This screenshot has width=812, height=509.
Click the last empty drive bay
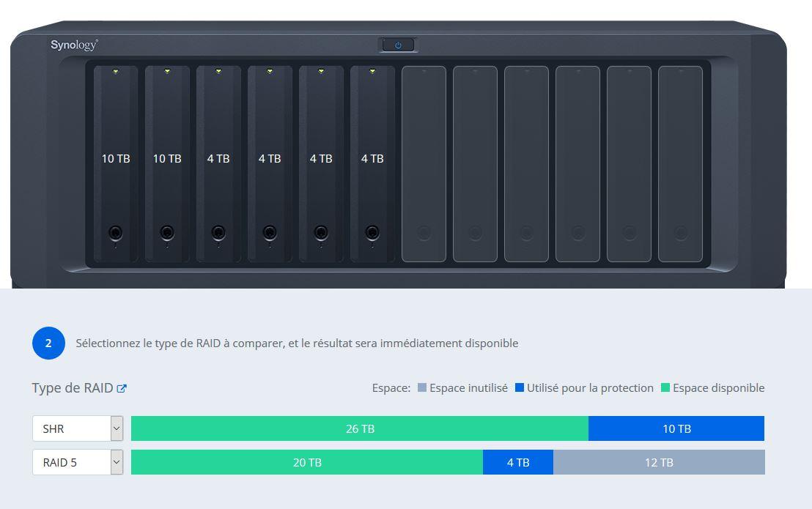(x=680, y=163)
